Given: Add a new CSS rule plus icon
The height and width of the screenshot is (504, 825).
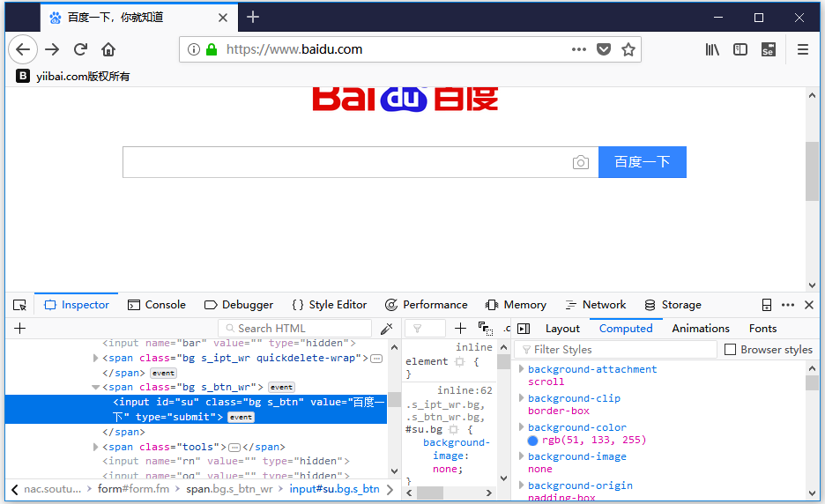Looking at the screenshot, I should tap(460, 329).
